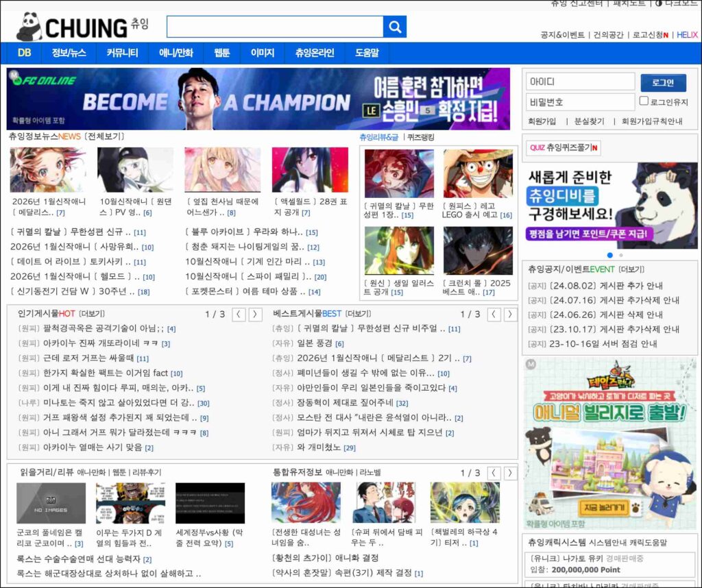
Task: Focus the 아이디 input field
Action: tap(580, 82)
